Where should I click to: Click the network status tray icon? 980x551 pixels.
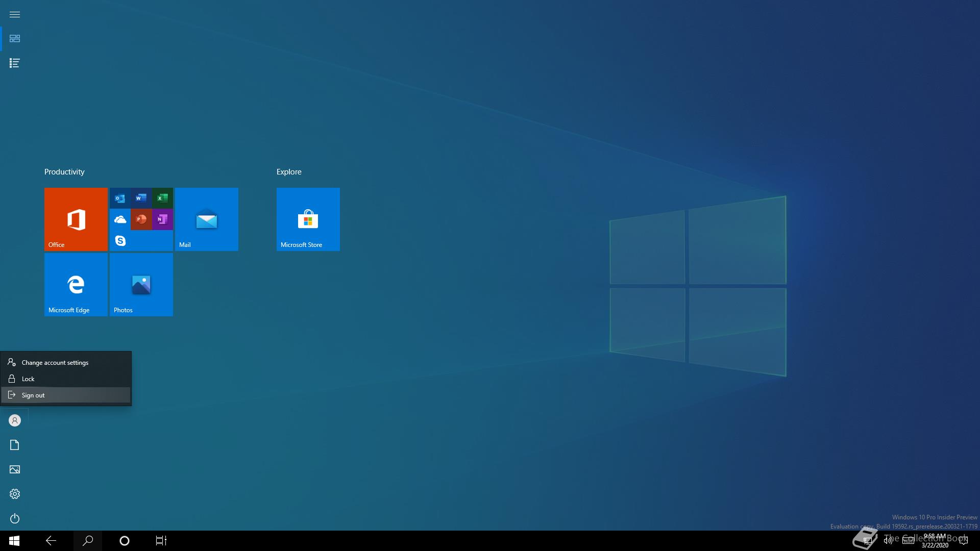pos(867,541)
